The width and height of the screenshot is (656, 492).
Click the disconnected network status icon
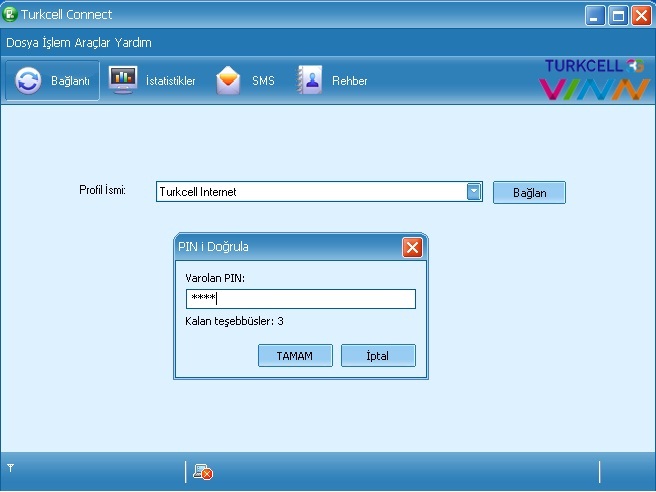203,472
